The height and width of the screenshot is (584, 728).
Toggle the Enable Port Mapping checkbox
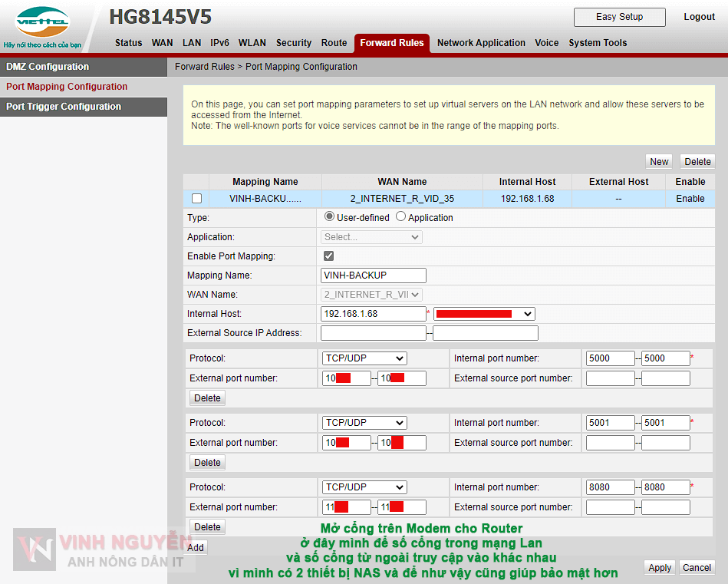tap(328, 256)
